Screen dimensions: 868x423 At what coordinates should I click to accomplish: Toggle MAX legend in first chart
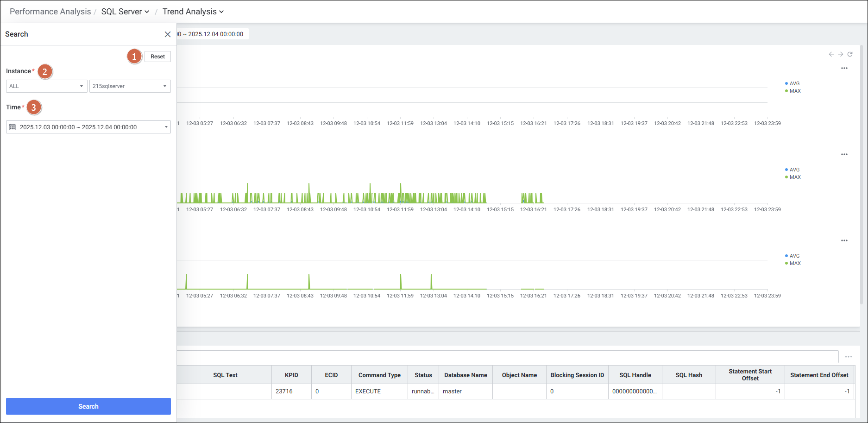(x=793, y=91)
